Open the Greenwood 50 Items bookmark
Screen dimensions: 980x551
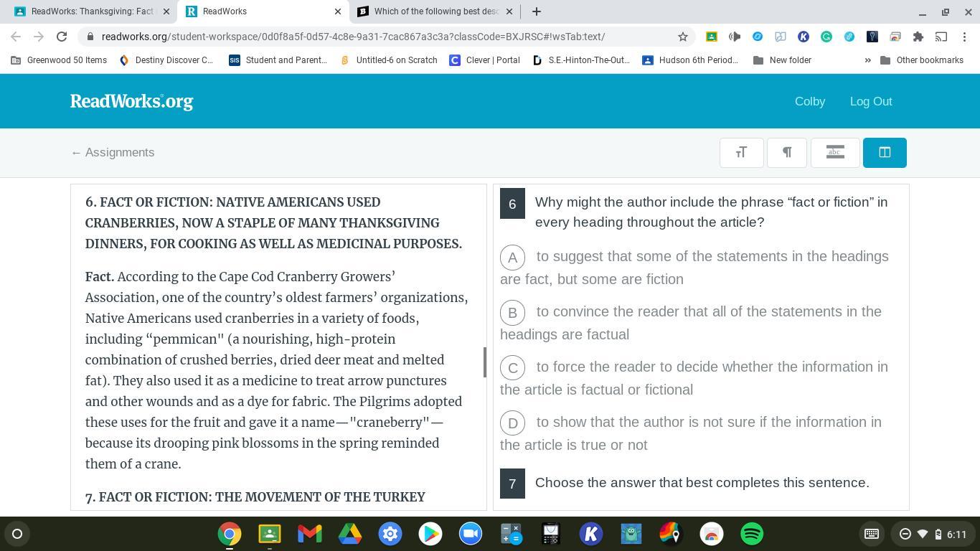(x=59, y=60)
